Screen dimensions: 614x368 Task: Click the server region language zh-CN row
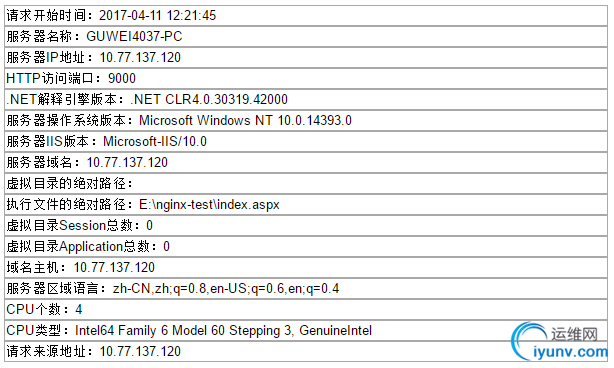[x=306, y=289]
